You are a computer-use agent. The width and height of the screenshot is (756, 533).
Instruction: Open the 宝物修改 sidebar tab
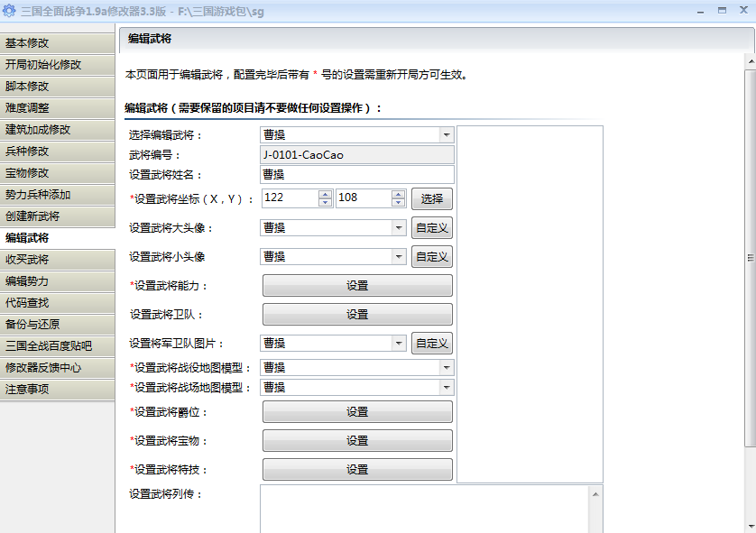(x=58, y=173)
